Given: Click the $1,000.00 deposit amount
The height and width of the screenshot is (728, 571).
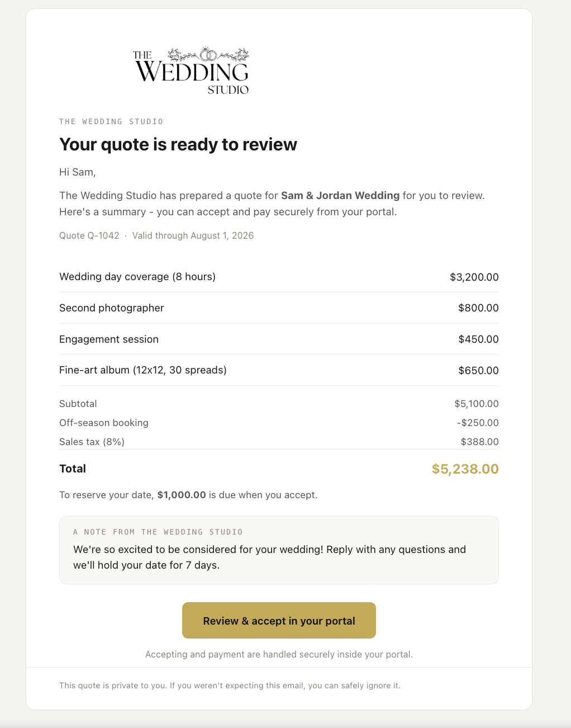Looking at the screenshot, I should coord(182,495).
